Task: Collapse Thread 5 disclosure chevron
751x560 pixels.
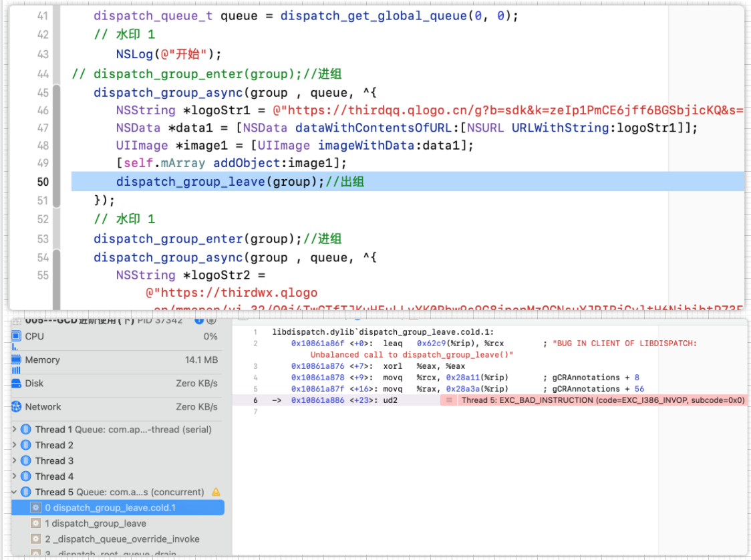Action: 15,492
